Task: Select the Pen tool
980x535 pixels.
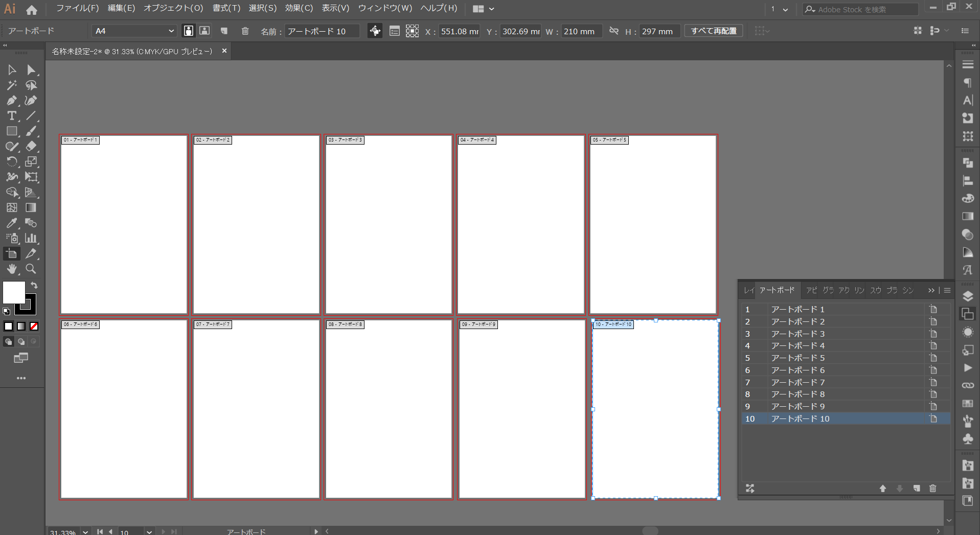Action: point(12,100)
